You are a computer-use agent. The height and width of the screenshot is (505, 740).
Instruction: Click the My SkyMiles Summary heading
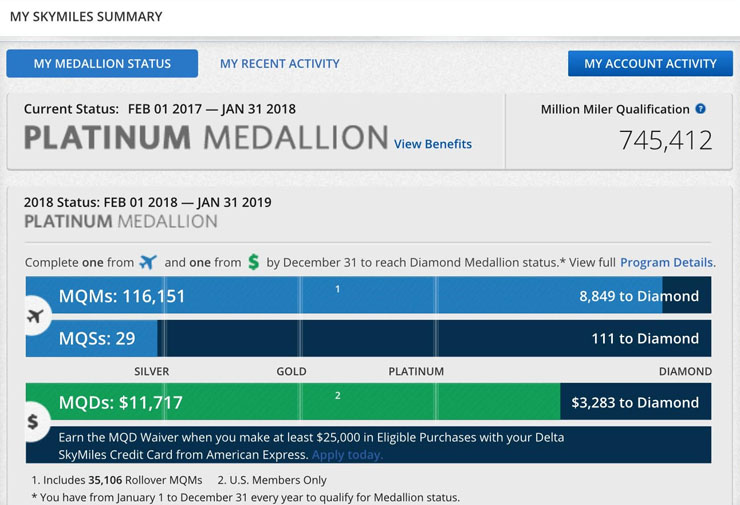[x=86, y=17]
